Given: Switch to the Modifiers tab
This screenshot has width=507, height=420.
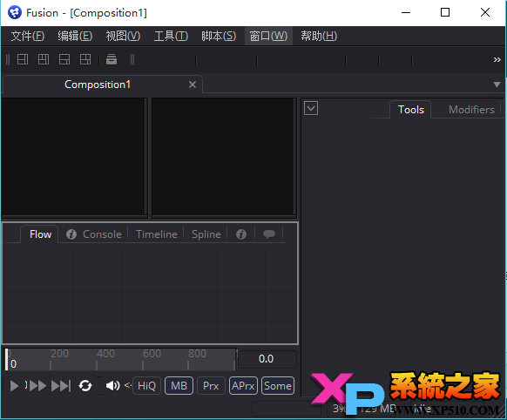Looking at the screenshot, I should [471, 110].
